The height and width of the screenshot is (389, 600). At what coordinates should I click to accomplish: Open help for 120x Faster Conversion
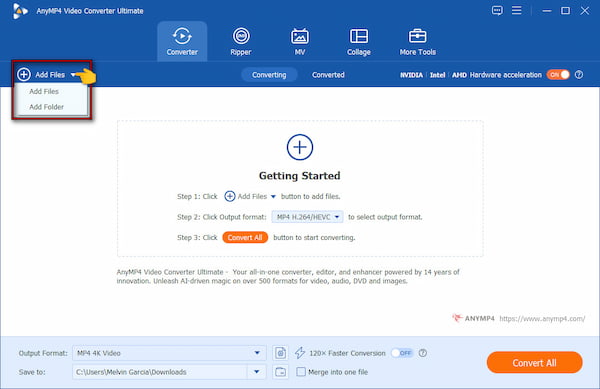pos(422,353)
